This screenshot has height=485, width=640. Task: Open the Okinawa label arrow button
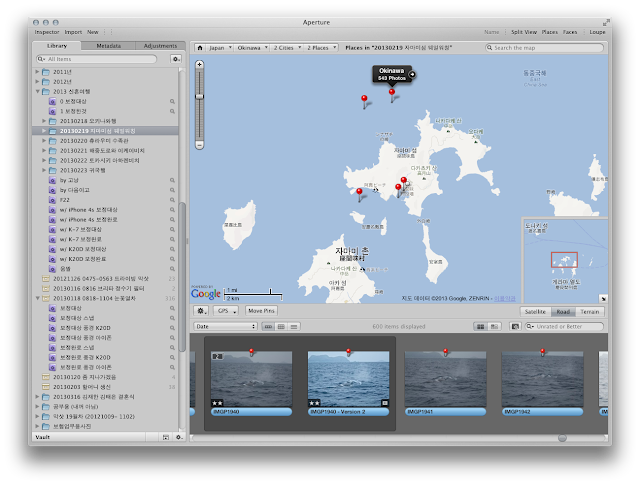tap(412, 74)
